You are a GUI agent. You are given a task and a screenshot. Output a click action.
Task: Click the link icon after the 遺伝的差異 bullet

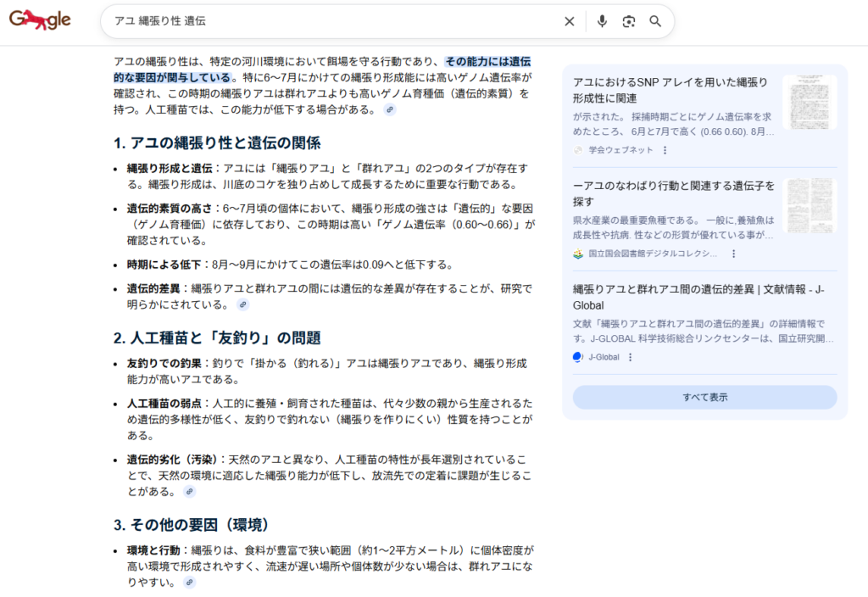pyautogui.click(x=242, y=304)
